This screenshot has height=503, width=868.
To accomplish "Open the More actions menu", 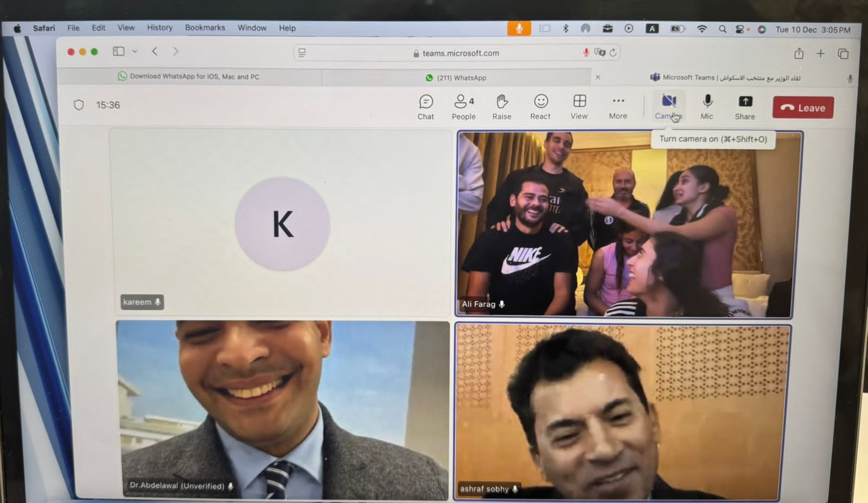I will 618,107.
